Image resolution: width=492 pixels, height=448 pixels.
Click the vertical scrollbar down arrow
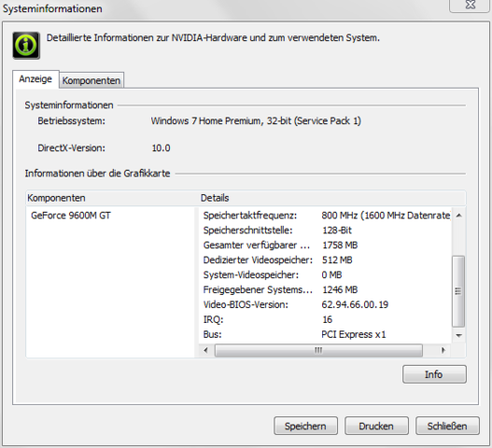pos(458,335)
